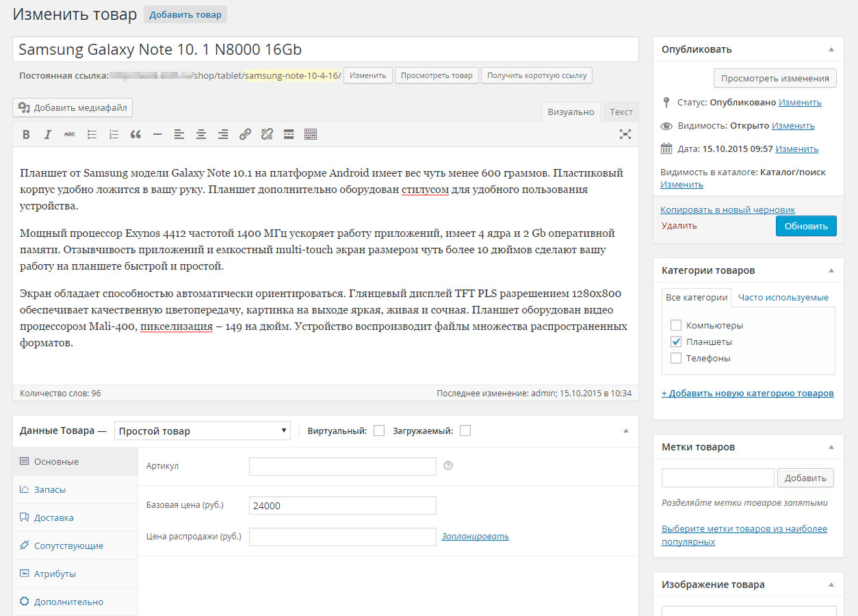Switch to Часто используемые categories tab

[x=783, y=297]
